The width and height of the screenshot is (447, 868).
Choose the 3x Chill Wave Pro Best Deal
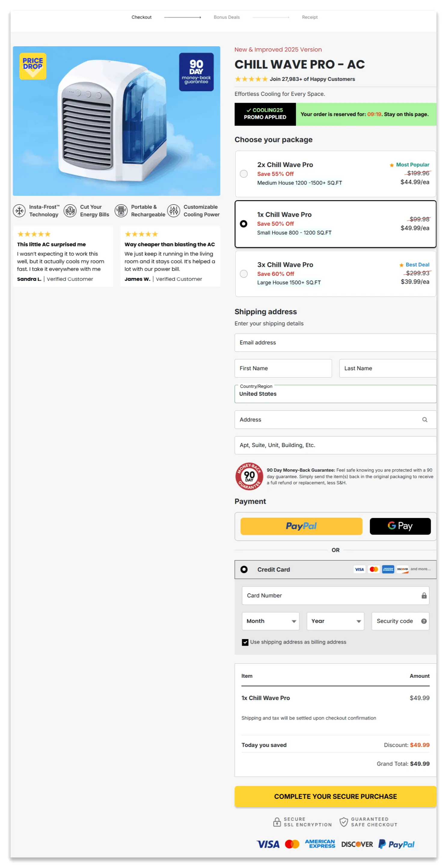click(x=244, y=274)
